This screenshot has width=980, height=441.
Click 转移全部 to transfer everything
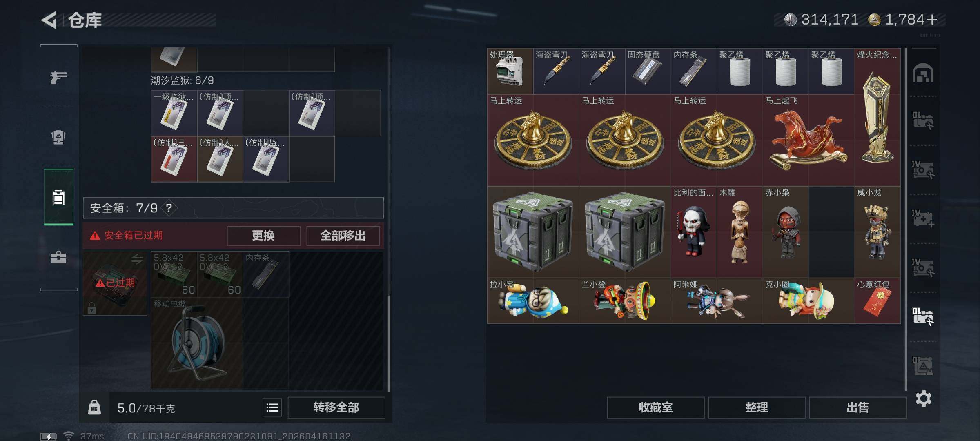point(336,408)
